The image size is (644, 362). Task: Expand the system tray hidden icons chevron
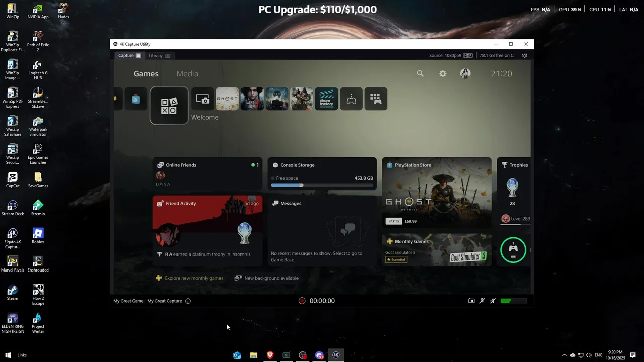[x=564, y=355]
